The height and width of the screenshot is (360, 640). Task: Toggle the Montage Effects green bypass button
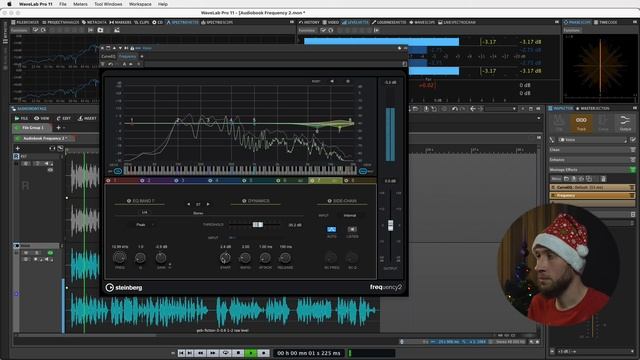(632, 169)
